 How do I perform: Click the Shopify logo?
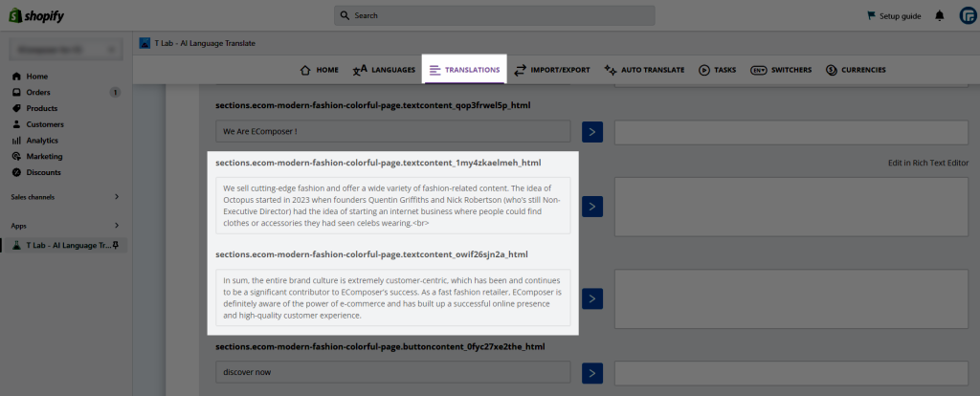pos(36,15)
